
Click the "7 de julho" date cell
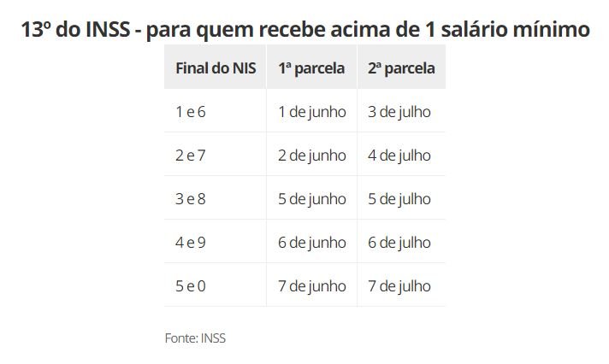pos(399,286)
